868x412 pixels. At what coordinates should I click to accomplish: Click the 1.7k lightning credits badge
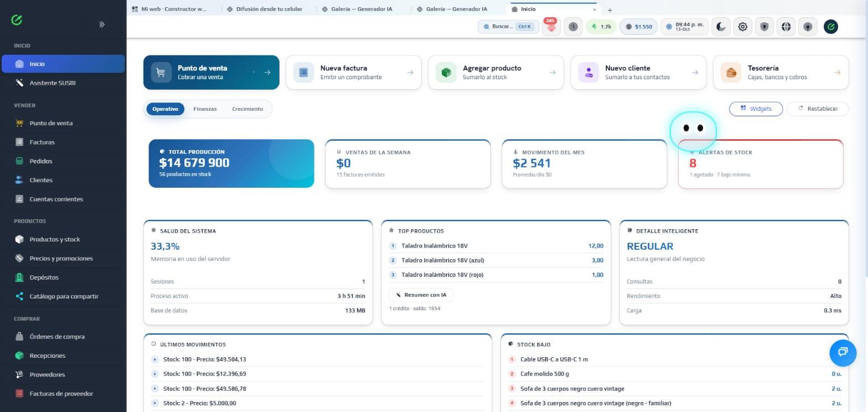pyautogui.click(x=601, y=27)
